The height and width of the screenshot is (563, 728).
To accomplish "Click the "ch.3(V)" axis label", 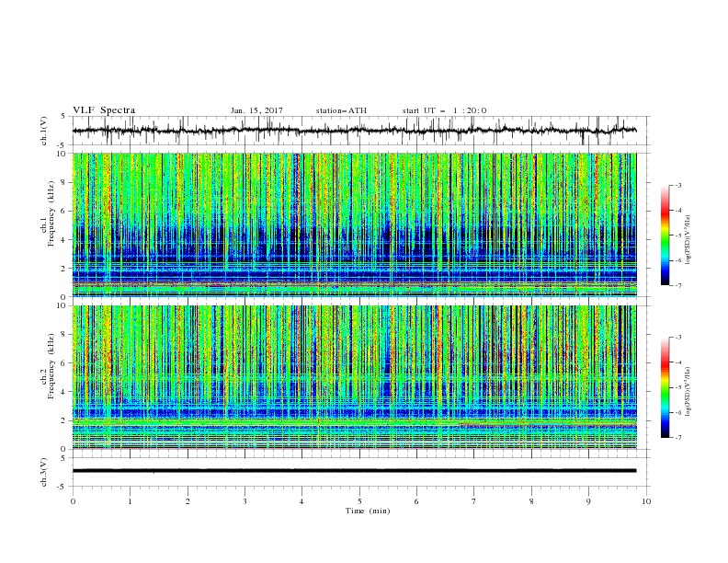I will coord(44,472).
